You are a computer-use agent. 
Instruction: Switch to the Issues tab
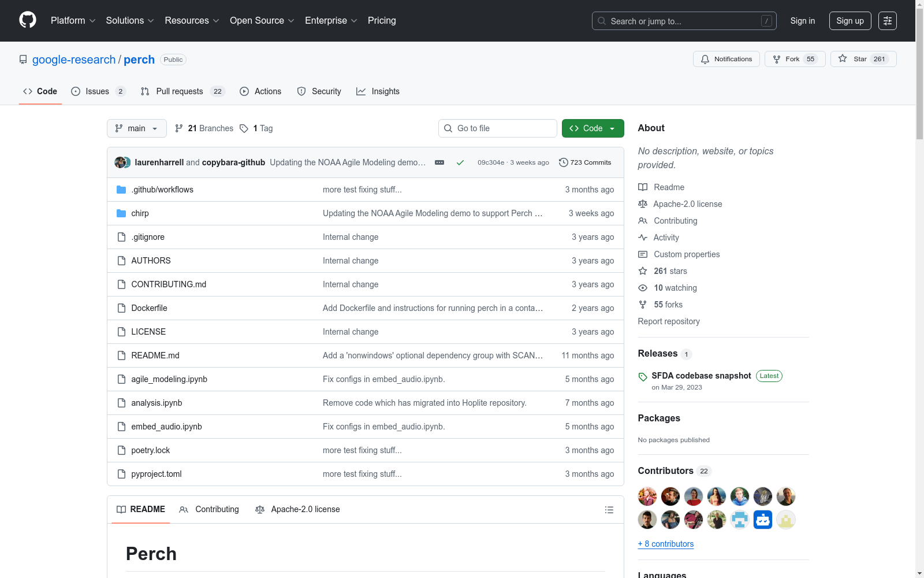click(98, 91)
